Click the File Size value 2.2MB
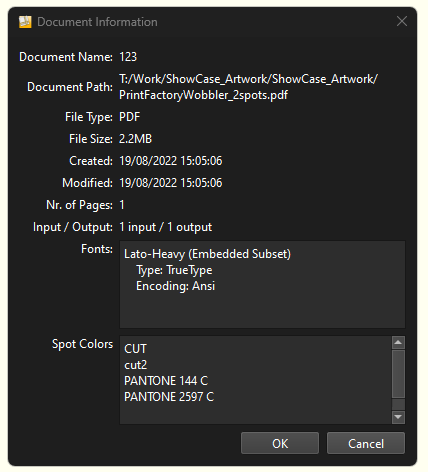This screenshot has height=472, width=428. [135, 139]
